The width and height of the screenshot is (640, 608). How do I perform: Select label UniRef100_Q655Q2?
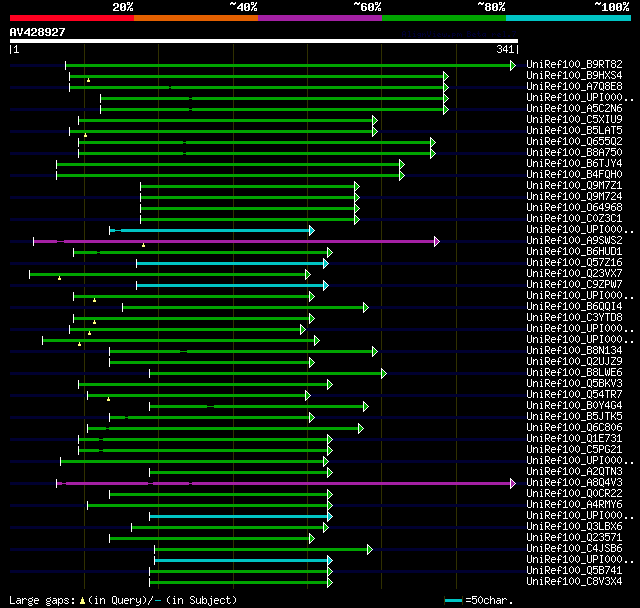pyautogui.click(x=574, y=142)
